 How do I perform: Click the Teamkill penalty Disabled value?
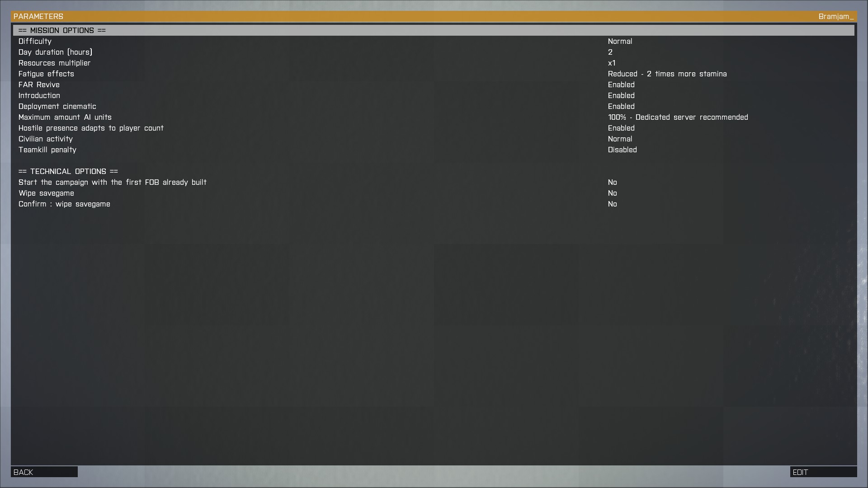[x=622, y=150]
